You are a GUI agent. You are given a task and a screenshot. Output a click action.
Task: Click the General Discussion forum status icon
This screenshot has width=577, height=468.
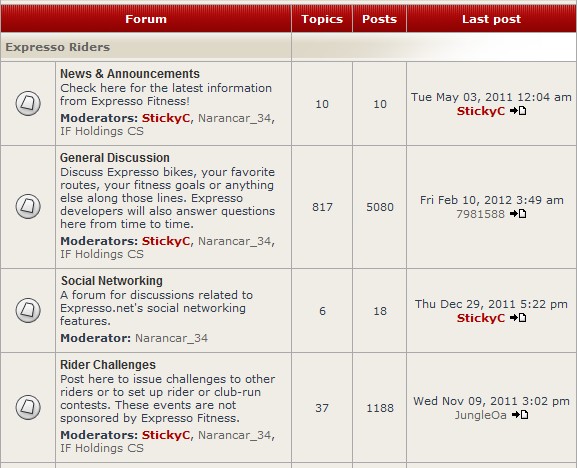click(x=28, y=206)
